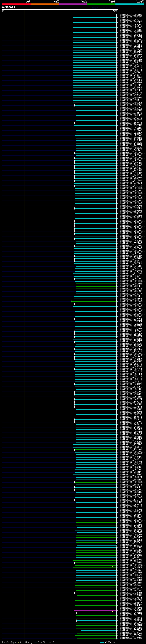Open hit UniRef100_Q40079
The height and width of the screenshot is (644, 146).
(131, 20)
